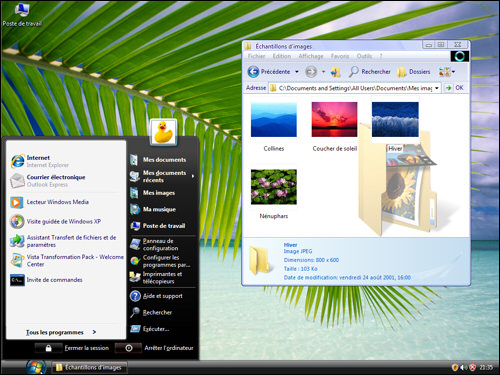Open the Edition menu
This screenshot has height=375, width=500.
pyautogui.click(x=282, y=56)
